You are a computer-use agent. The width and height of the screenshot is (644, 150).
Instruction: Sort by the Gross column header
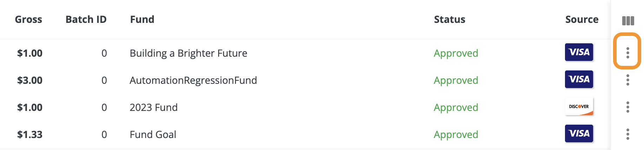pos(28,19)
